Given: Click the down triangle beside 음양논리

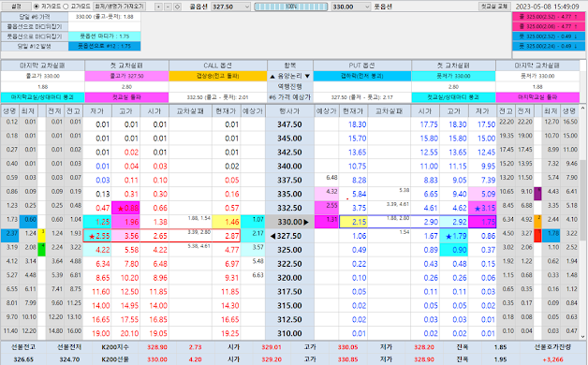Looking at the screenshot, I should [307, 76].
